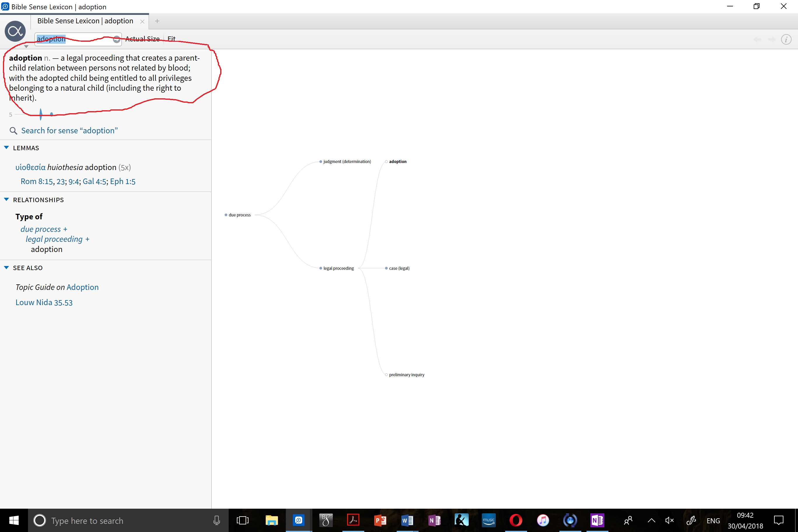Open Louw Nida 35.53 link

(x=44, y=302)
